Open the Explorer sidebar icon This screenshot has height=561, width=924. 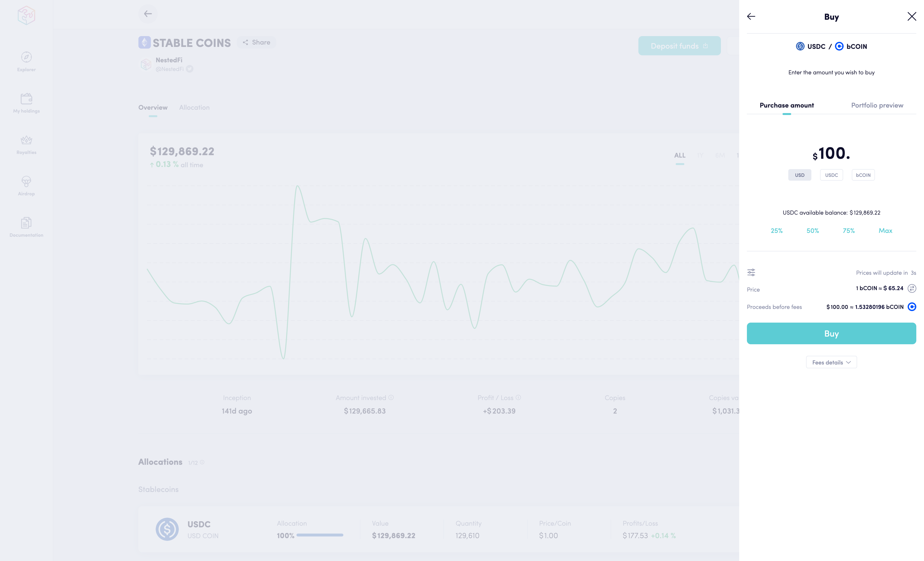pos(26,57)
